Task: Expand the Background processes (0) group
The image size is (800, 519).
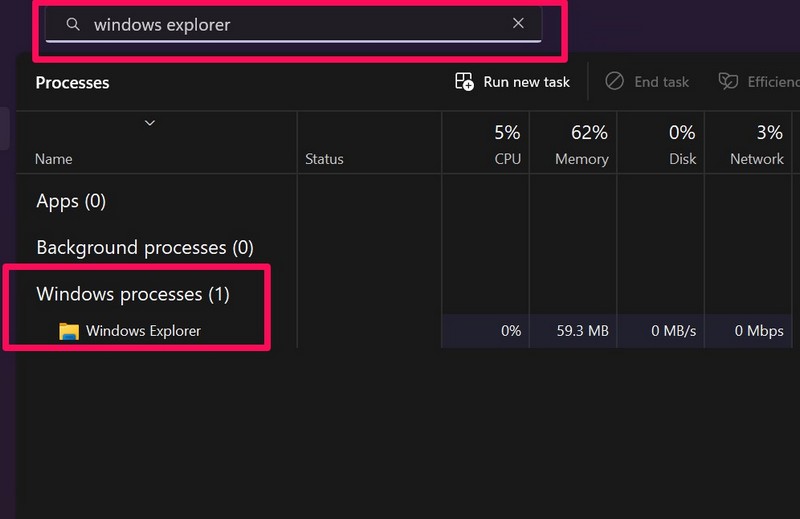Action: (145, 247)
